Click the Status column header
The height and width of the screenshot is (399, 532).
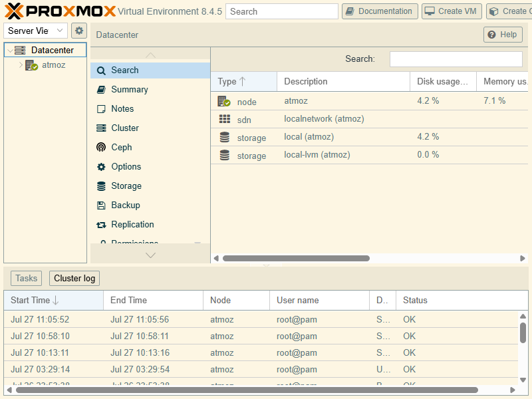click(x=462, y=301)
